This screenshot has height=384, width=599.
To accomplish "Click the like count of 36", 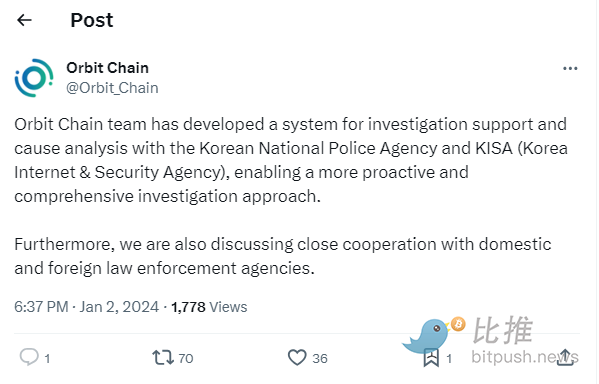I will pyautogui.click(x=320, y=358).
